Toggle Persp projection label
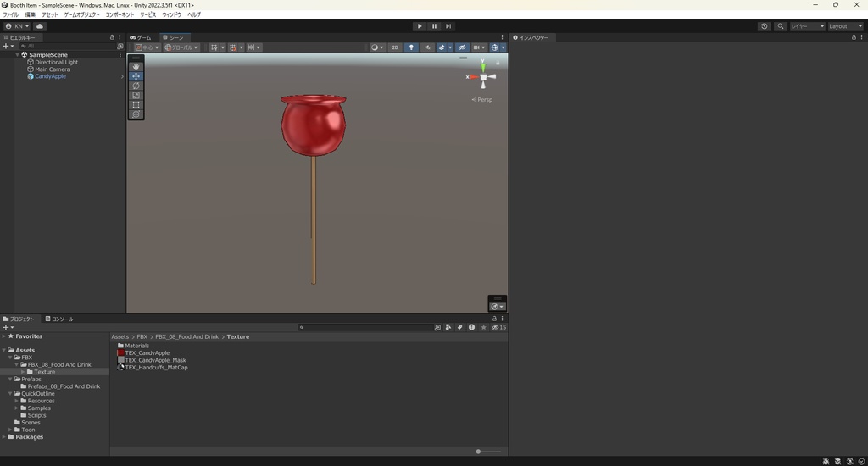This screenshot has width=868, height=466. pos(482,100)
